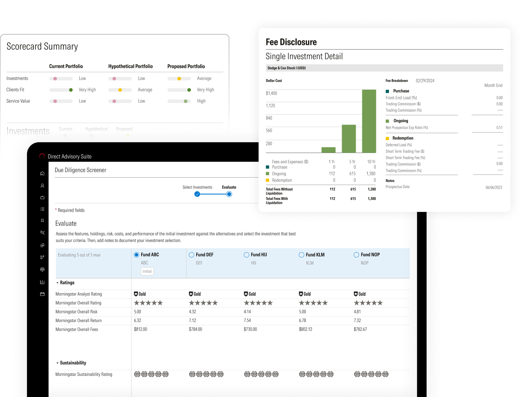Go to the Evaluate step marker
Viewport: 532px width, 397px height.
point(229,194)
